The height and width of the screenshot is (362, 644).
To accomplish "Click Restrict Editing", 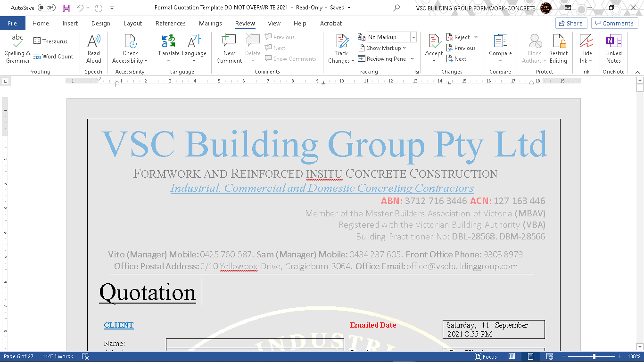I will tap(558, 49).
